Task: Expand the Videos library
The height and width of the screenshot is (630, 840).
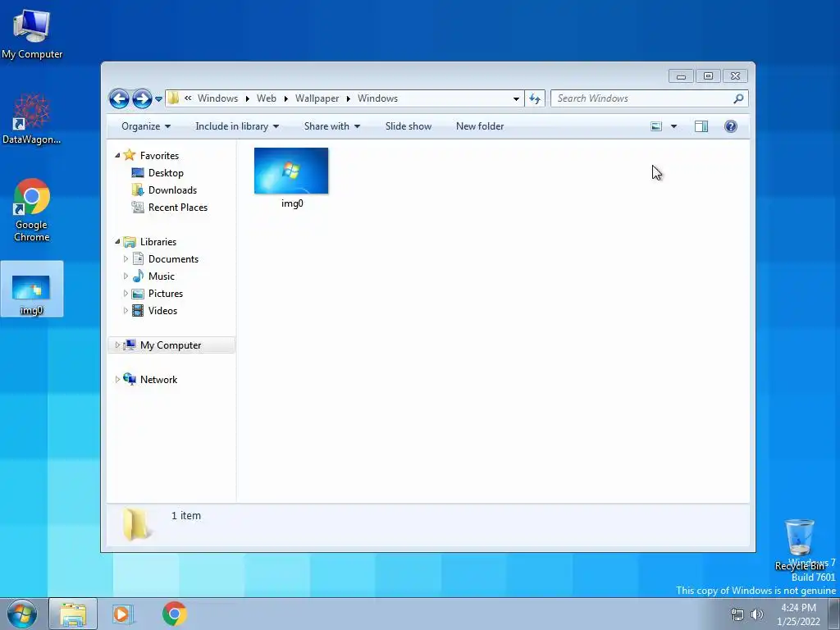Action: pos(126,311)
